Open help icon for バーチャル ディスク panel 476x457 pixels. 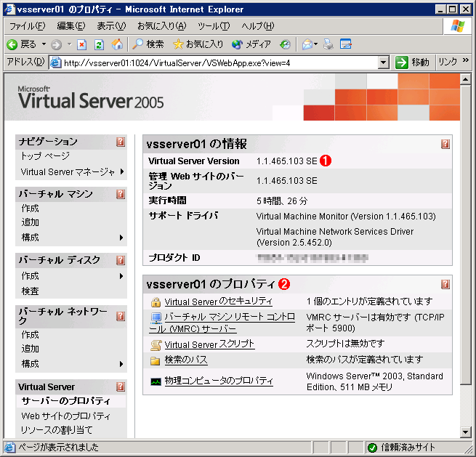point(121,260)
